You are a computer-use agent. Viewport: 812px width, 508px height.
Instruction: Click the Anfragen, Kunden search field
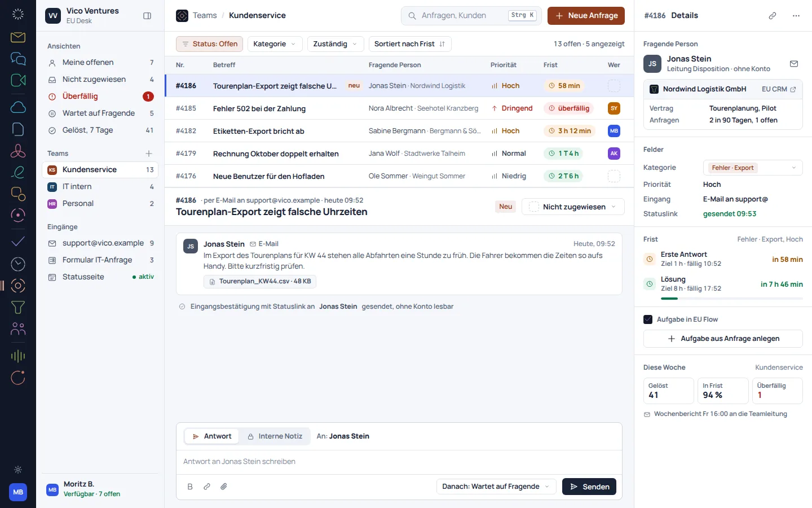point(471,16)
